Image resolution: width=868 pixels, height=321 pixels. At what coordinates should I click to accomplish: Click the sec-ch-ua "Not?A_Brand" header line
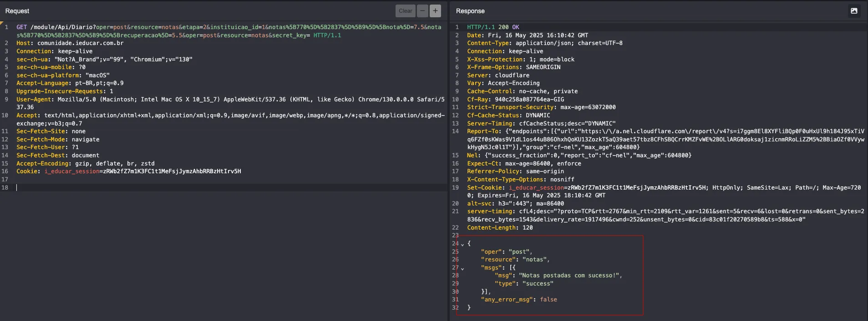click(x=104, y=59)
